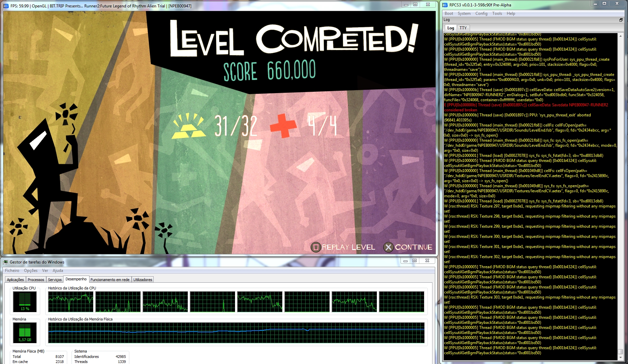Open the Boot menu
The width and height of the screenshot is (628, 364).
[449, 13]
